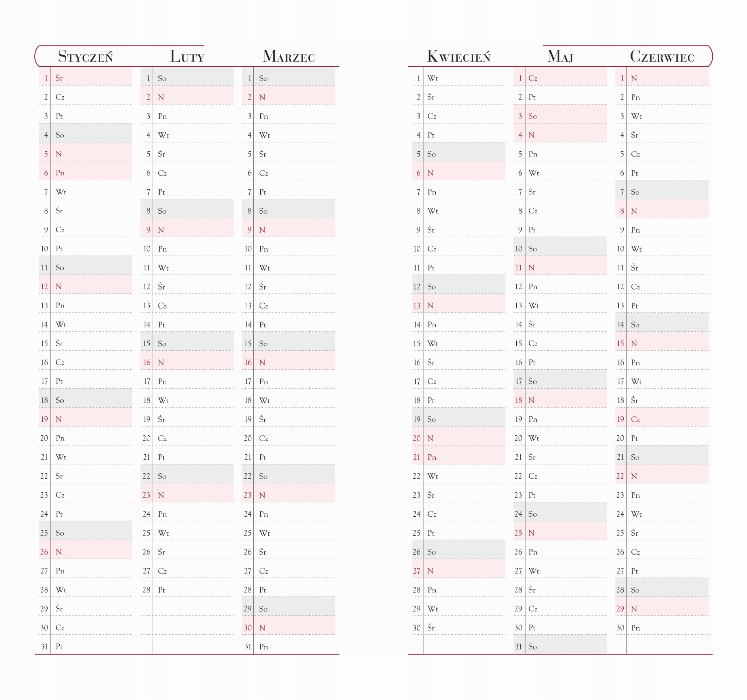Click holiday day 21 Pn in Kwiecień
Viewport: 747px width, 700px height.
[x=459, y=457]
